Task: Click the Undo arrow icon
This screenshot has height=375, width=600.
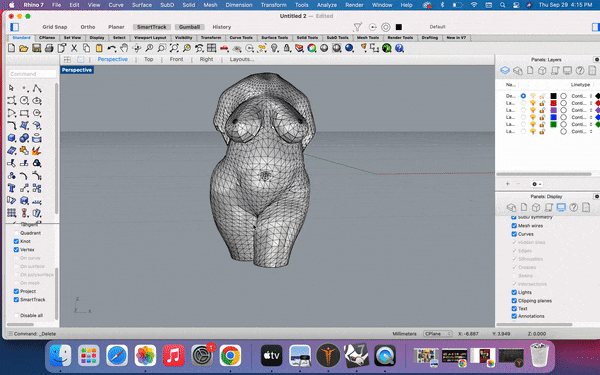Action: (111, 48)
